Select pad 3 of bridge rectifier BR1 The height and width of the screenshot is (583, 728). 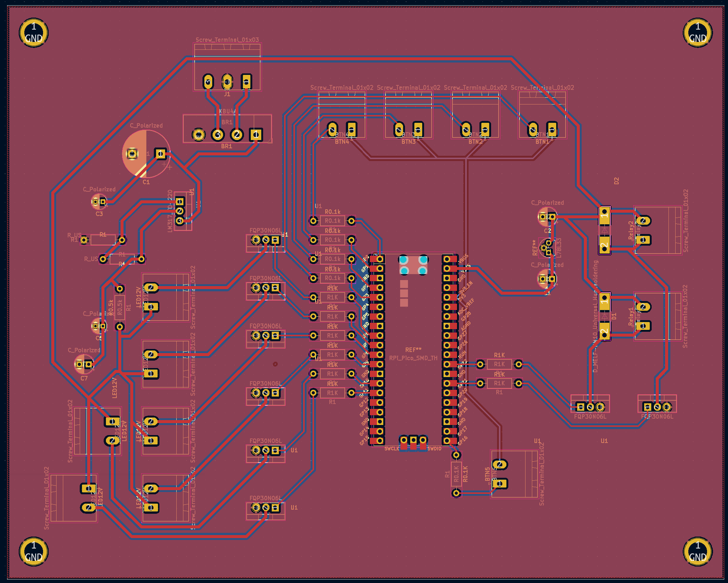[217, 134]
